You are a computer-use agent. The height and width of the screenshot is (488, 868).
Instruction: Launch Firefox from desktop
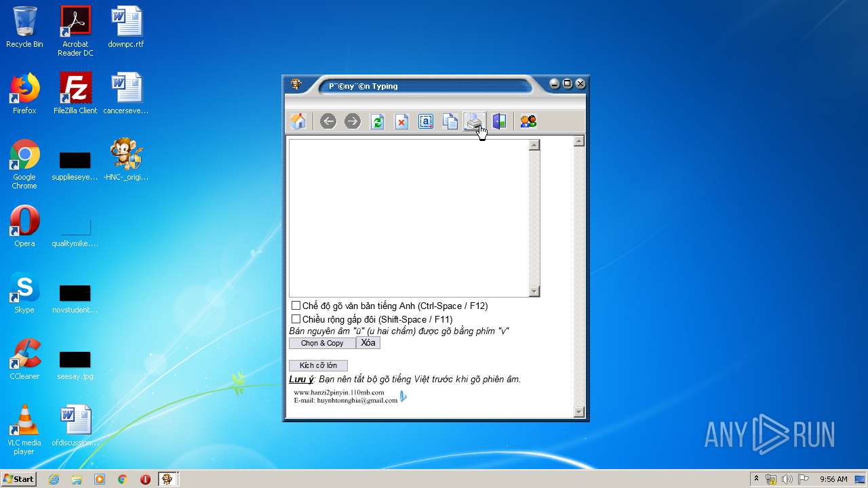24,94
